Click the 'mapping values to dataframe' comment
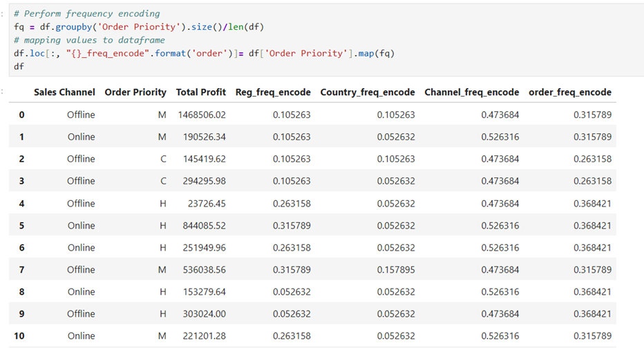Image resolution: width=644 pixels, height=350 pixels. (89, 40)
